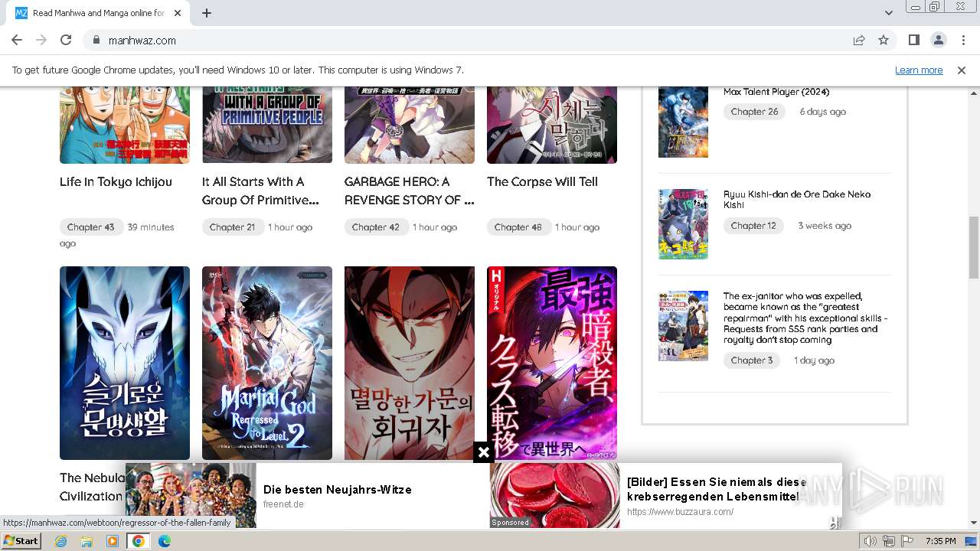
Task: Dismiss the Chrome update notification bar
Action: point(962,70)
